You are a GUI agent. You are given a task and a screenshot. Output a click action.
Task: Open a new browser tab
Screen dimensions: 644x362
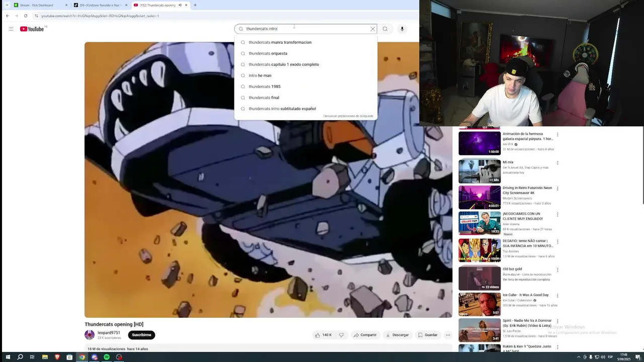195,5
